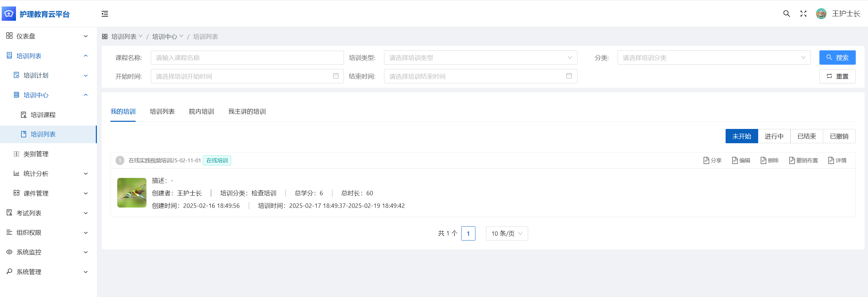Click the 重置 reset button
This screenshot has width=868, height=297.
tap(837, 77)
